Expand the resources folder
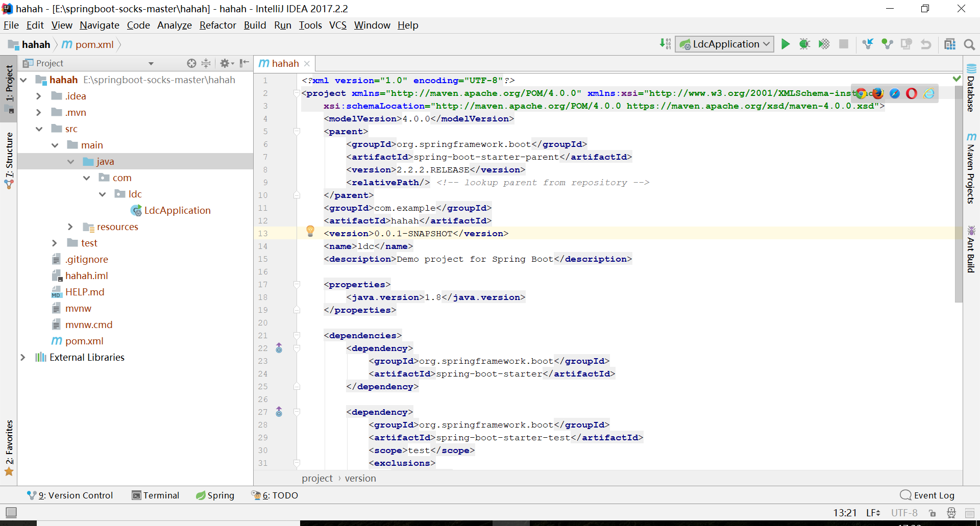This screenshot has height=526, width=980. coord(70,227)
